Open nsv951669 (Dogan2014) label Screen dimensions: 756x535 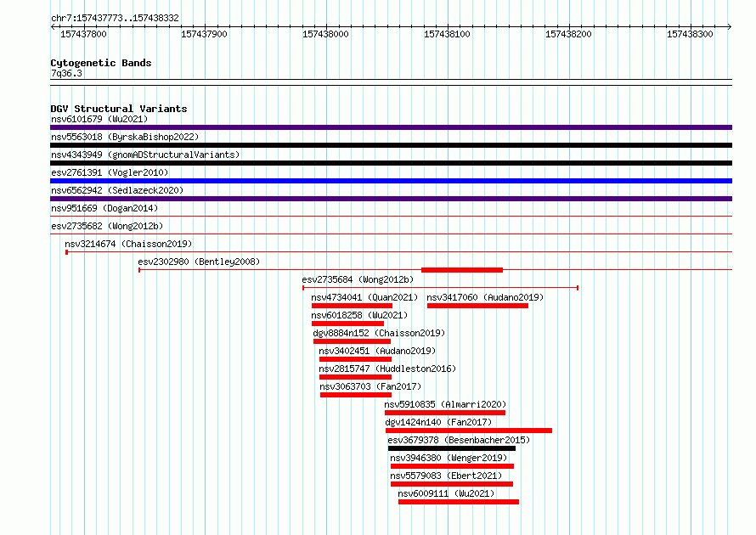tap(104, 208)
